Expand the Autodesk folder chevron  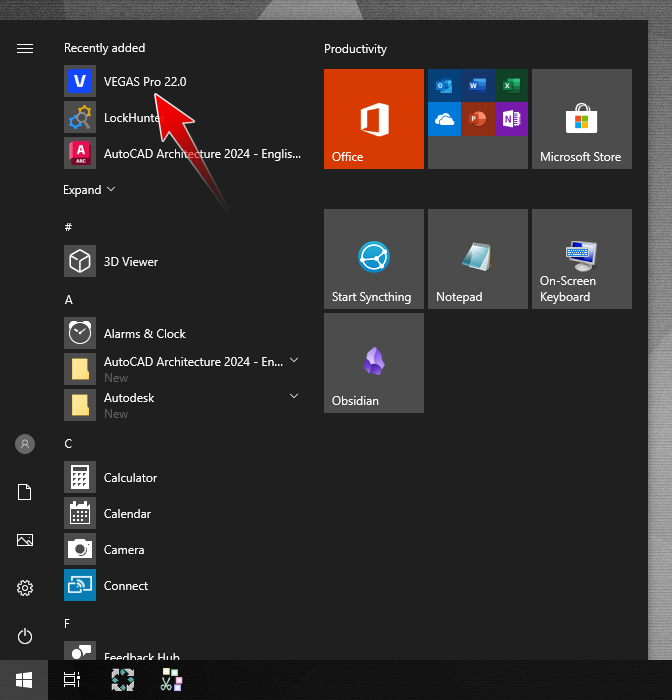(294, 397)
